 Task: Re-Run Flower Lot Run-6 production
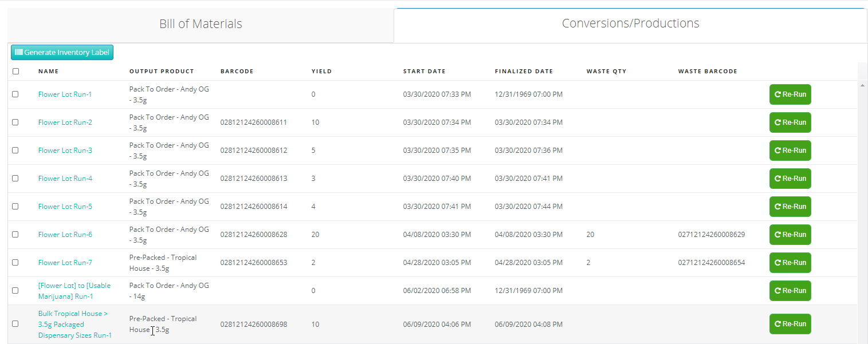coord(790,235)
